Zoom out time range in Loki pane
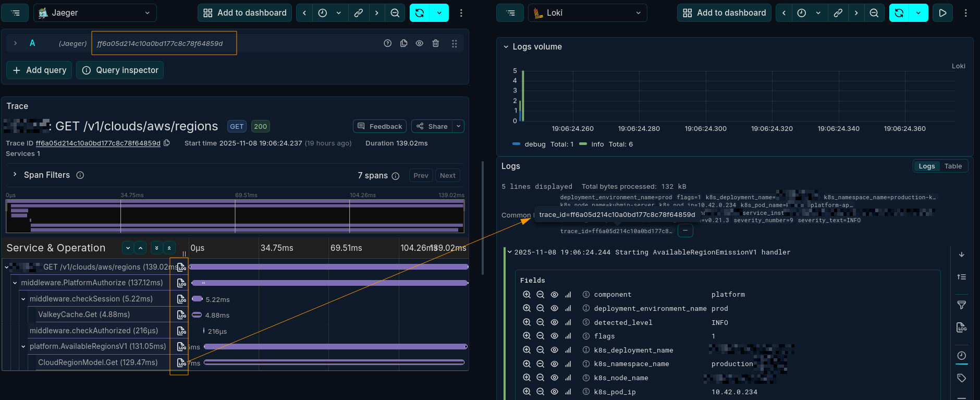980x400 pixels. 874,13
